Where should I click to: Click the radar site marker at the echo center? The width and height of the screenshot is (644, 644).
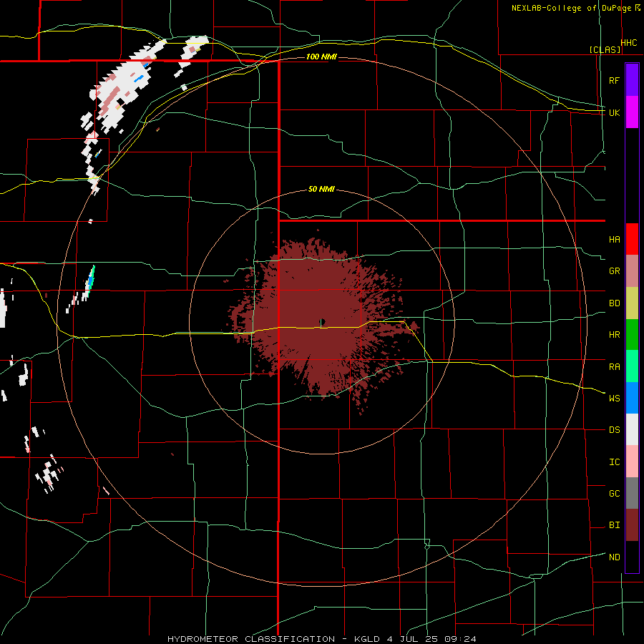[322, 321]
